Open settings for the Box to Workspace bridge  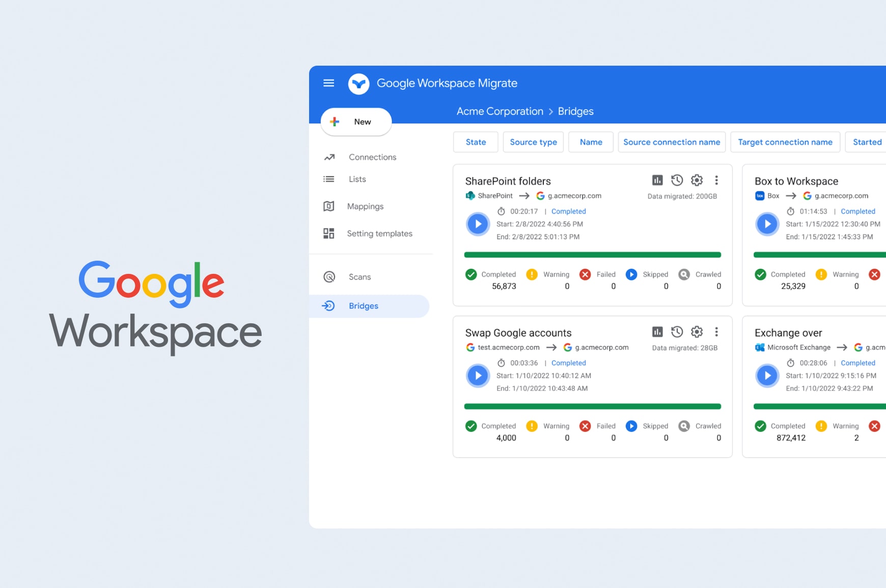coord(882,180)
